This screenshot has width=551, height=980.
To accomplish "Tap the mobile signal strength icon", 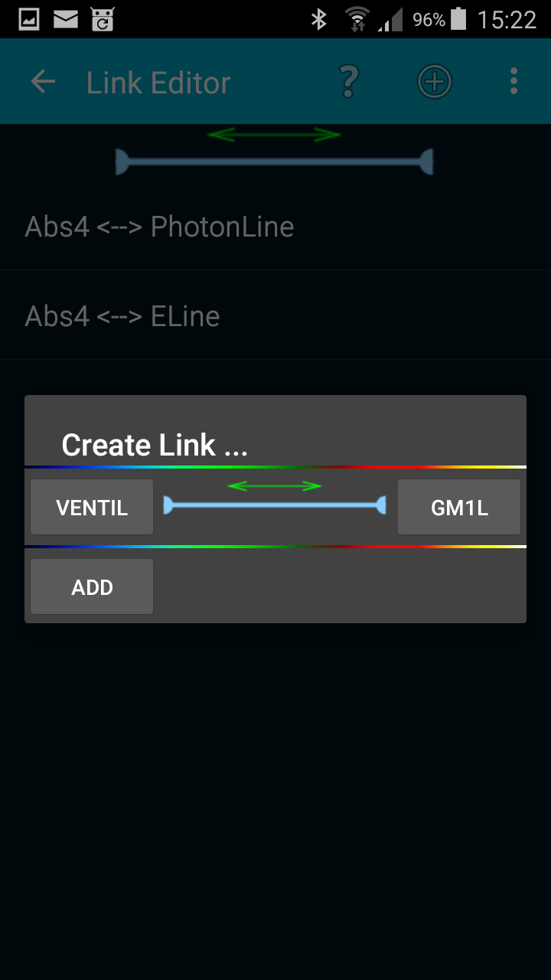I will (x=390, y=20).
